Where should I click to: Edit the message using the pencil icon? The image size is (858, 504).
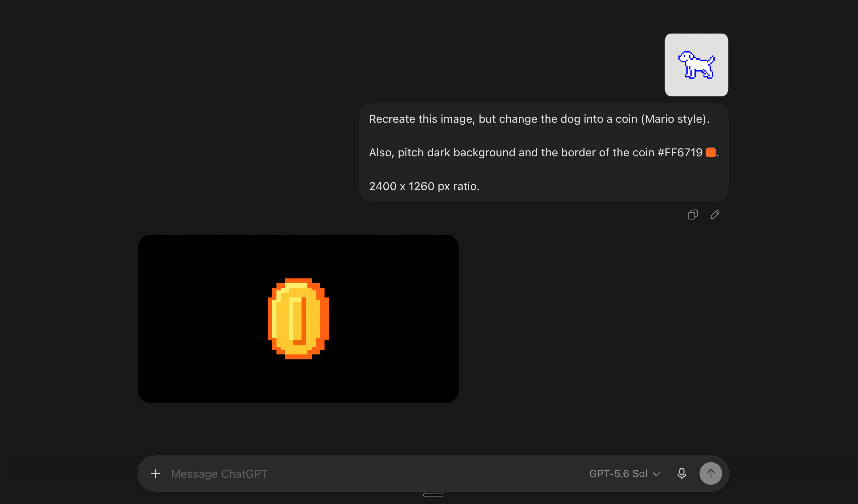(x=715, y=215)
